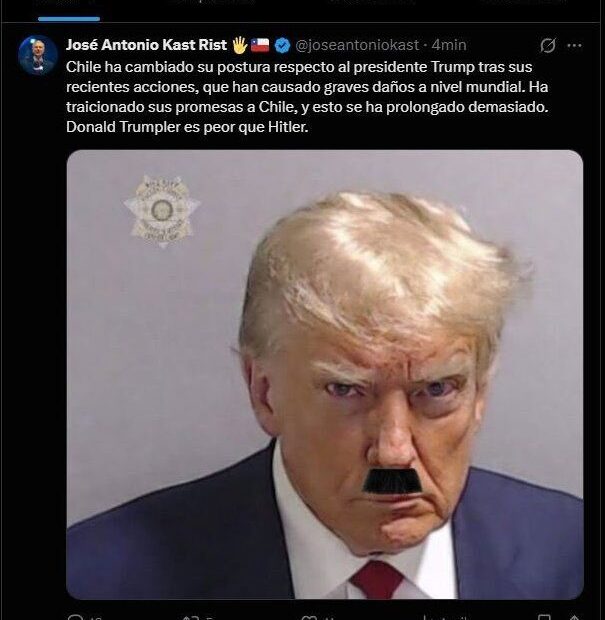
Task: View post analytics bar-chart icon
Action: pos(427,618)
